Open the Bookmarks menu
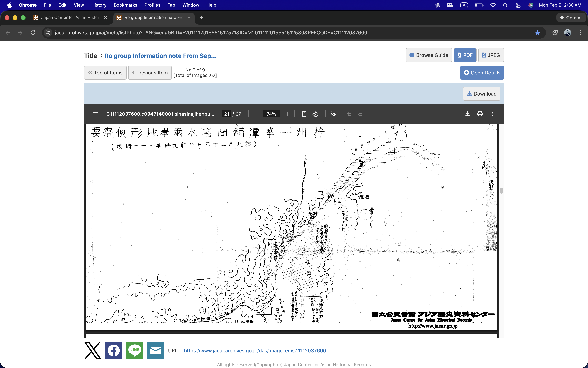The height and width of the screenshot is (368, 588). 125,5
